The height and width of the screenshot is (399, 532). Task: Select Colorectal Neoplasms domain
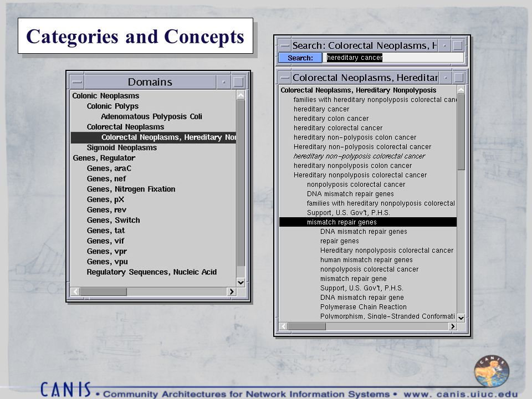(125, 127)
